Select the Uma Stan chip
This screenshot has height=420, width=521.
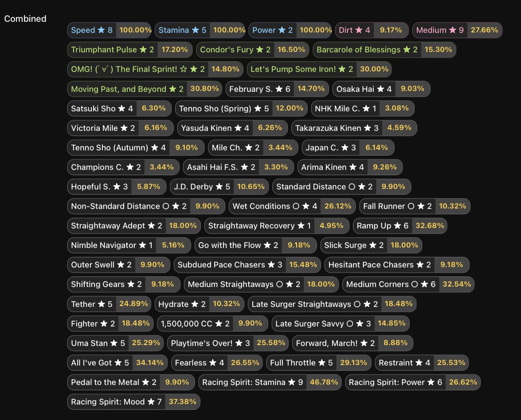point(115,343)
